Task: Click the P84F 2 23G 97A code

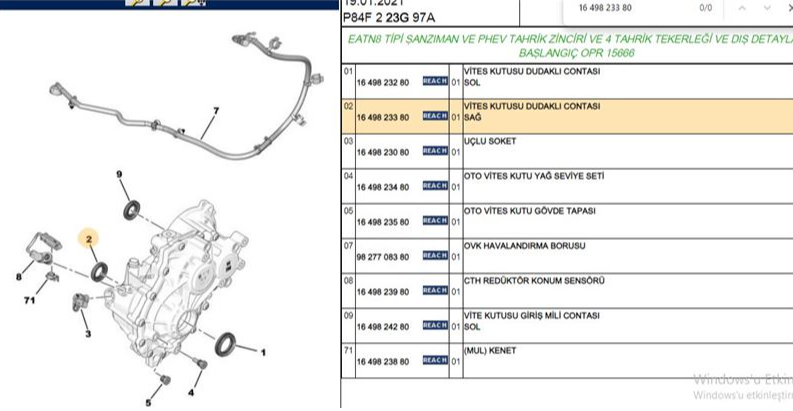Action: [389, 18]
